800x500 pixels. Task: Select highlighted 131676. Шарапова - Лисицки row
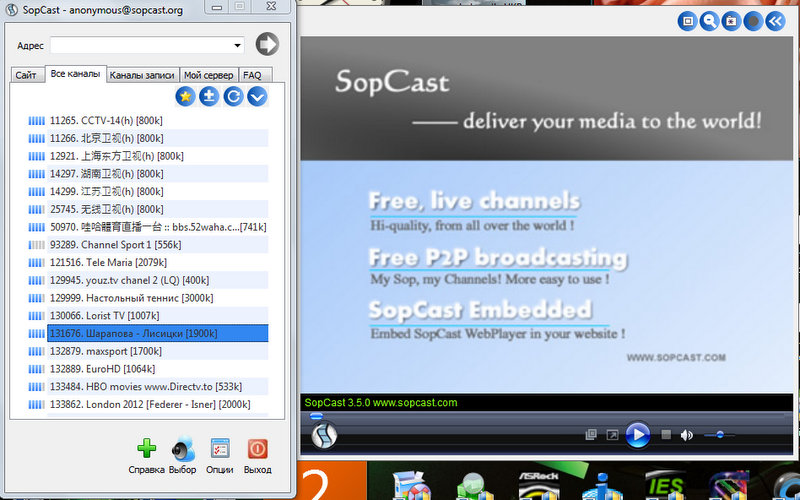[158, 334]
